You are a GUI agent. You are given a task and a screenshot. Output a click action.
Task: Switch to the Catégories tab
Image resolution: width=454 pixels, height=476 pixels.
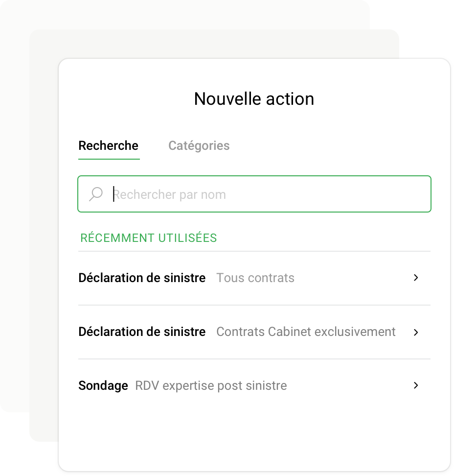[199, 145]
